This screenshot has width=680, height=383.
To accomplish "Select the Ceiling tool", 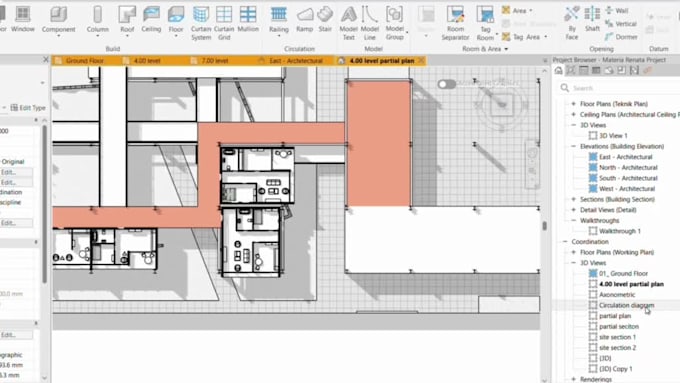I will tap(151, 20).
